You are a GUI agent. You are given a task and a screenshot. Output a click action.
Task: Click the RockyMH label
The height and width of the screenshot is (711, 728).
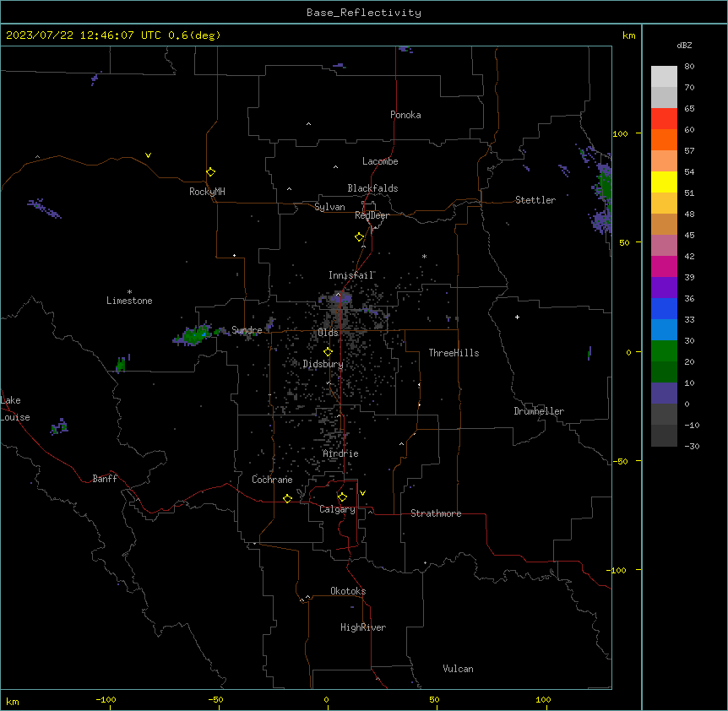207,192
